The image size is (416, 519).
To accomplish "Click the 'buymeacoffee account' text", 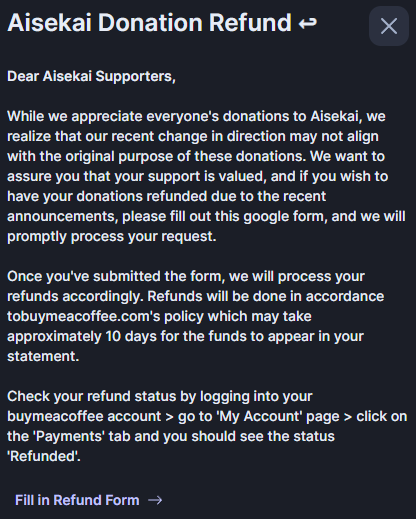I will tap(84, 416).
